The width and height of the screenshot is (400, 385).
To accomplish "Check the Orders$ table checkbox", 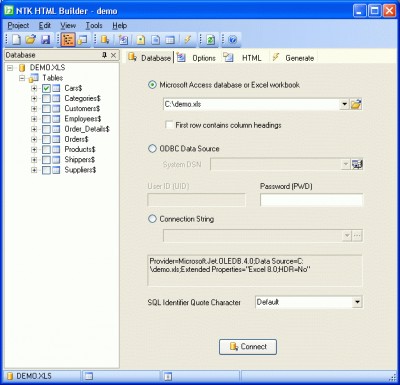I will pyautogui.click(x=46, y=139).
